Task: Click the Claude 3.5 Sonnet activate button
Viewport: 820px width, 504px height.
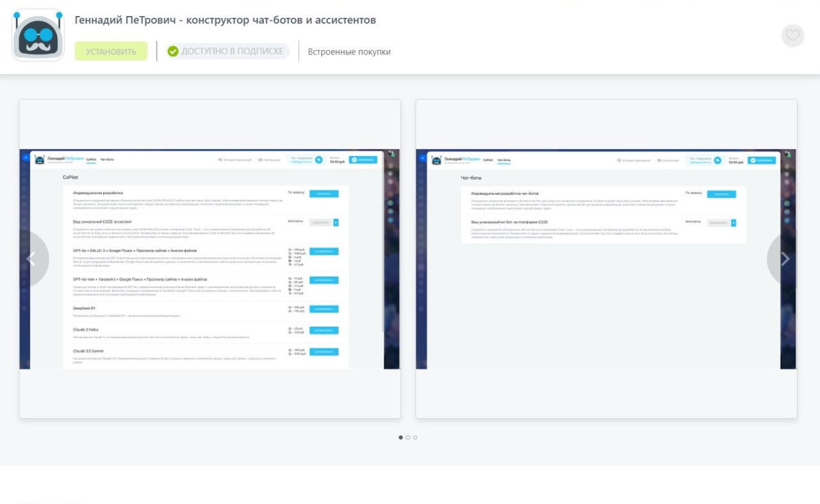Action: 324,352
